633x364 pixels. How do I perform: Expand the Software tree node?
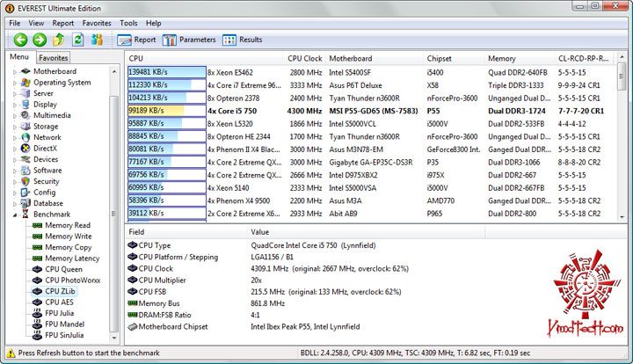pyautogui.click(x=15, y=171)
